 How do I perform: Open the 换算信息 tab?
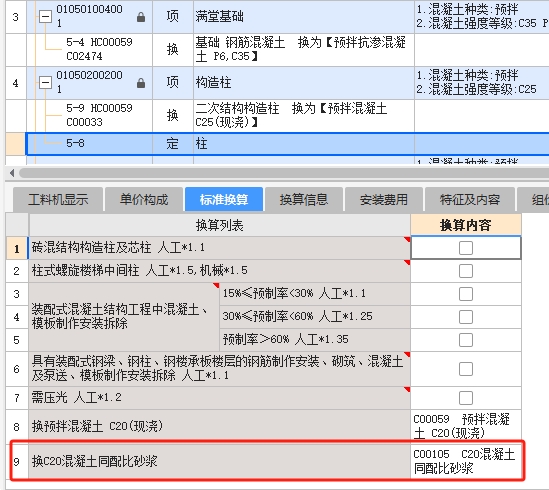(304, 200)
